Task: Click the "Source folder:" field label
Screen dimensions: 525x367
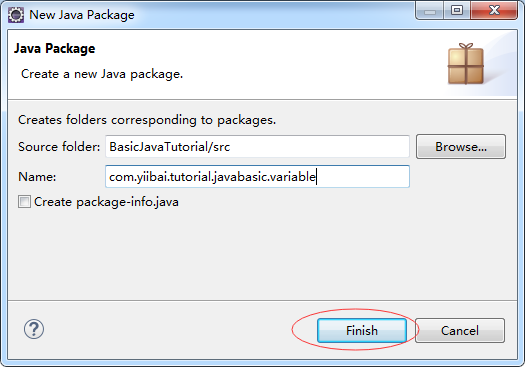Action: (x=59, y=147)
